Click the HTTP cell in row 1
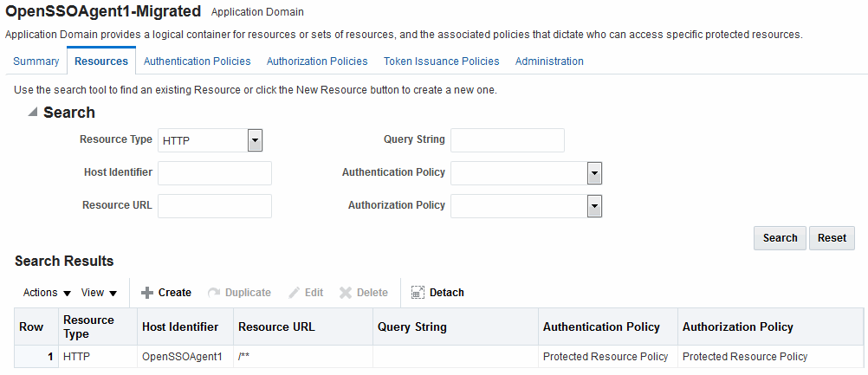The width and height of the screenshot is (868, 375). pos(98,357)
